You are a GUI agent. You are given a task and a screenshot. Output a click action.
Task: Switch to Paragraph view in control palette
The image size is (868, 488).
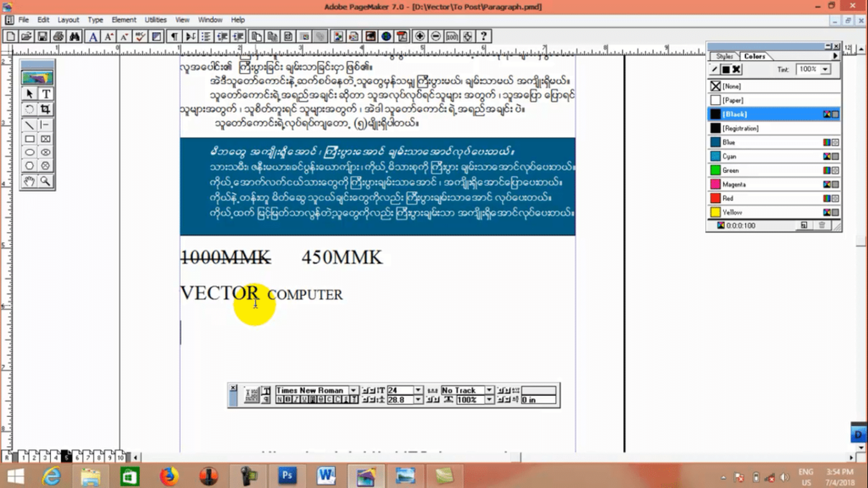[x=266, y=400]
